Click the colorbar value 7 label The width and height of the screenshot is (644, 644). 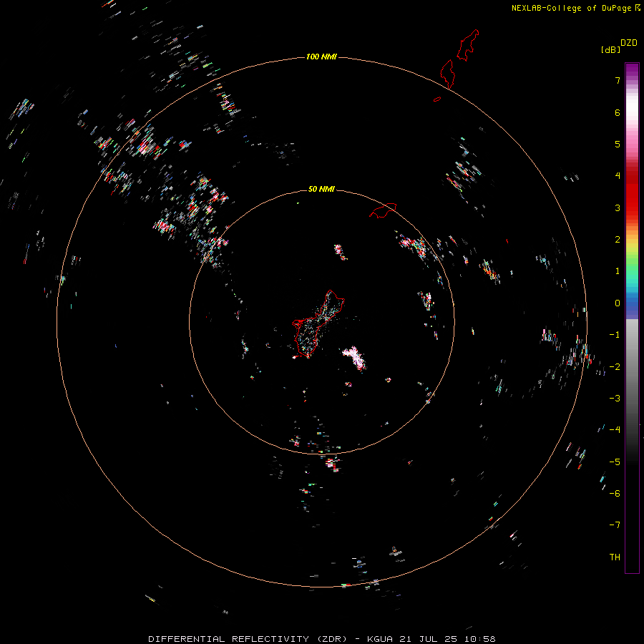[618, 80]
